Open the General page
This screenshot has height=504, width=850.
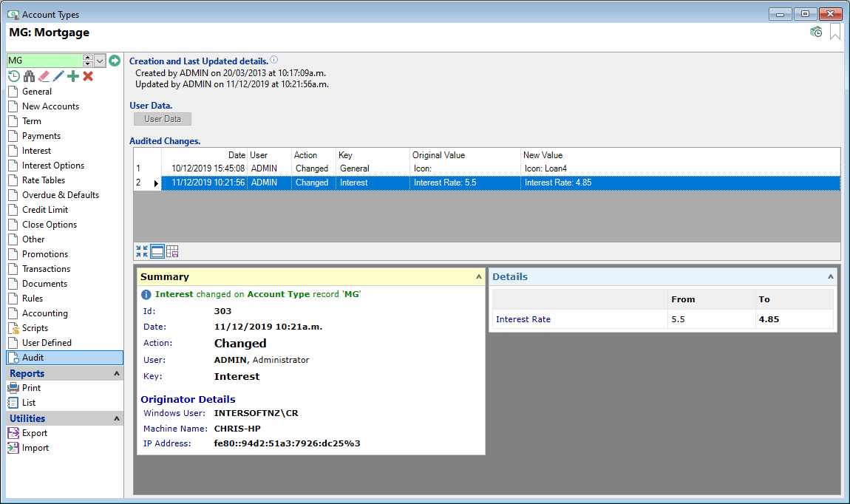tap(37, 92)
